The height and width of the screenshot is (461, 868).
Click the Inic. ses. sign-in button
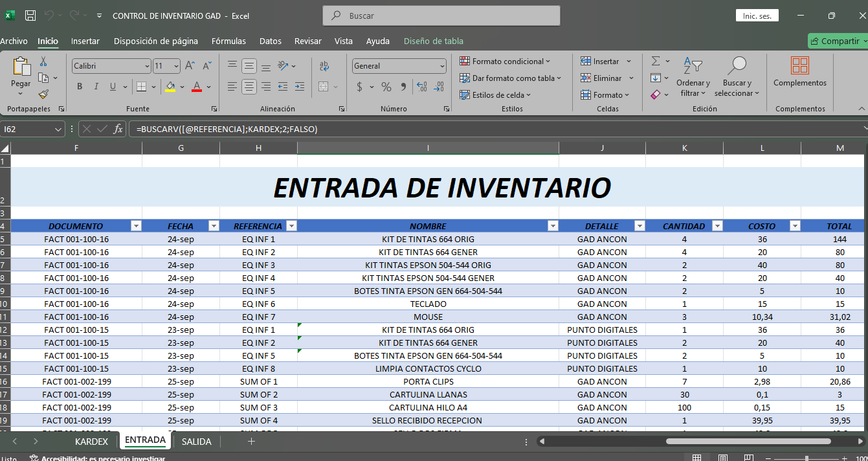point(757,16)
